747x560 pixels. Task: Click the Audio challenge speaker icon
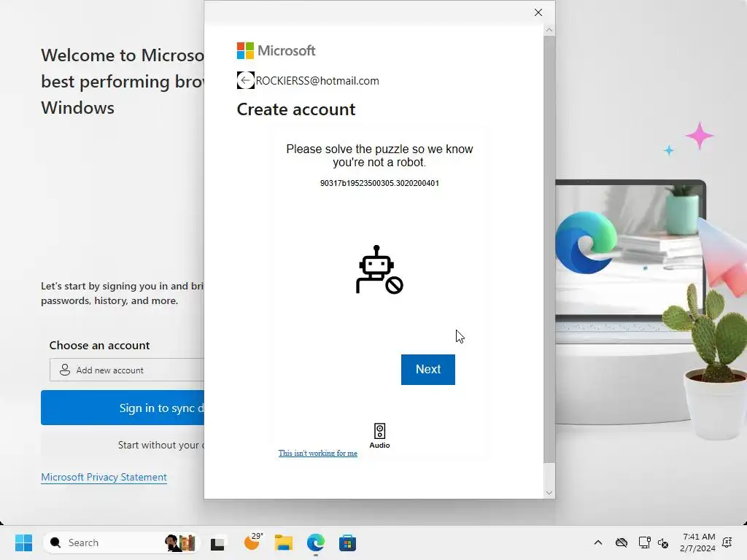tap(379, 431)
